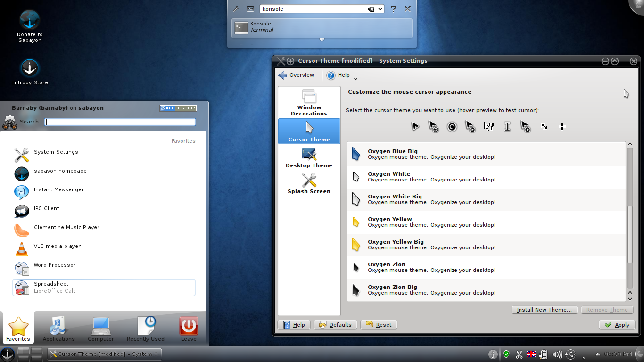The width and height of the screenshot is (644, 362).
Task: Restore Defaults in Cursor Theme settings
Action: [x=335, y=325]
